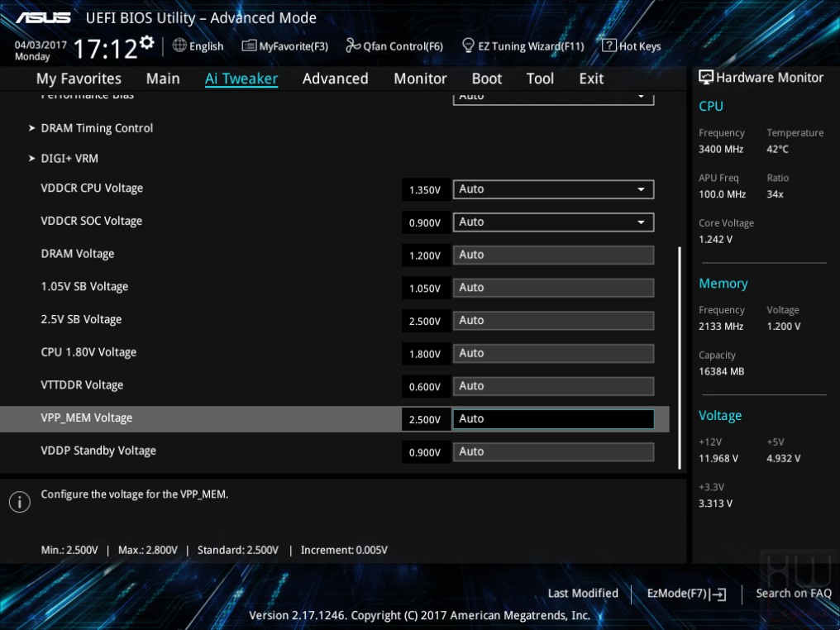840x630 pixels.
Task: Click Last Modified in footer
Action: tap(583, 593)
